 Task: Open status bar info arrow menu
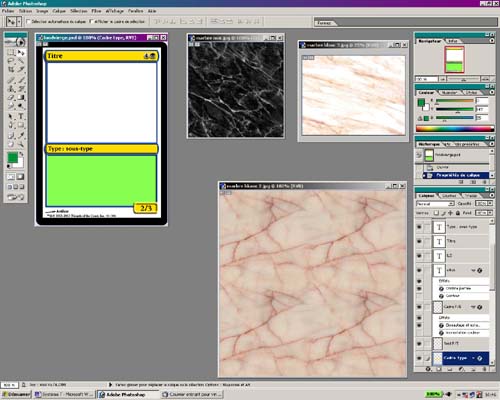click(x=110, y=385)
